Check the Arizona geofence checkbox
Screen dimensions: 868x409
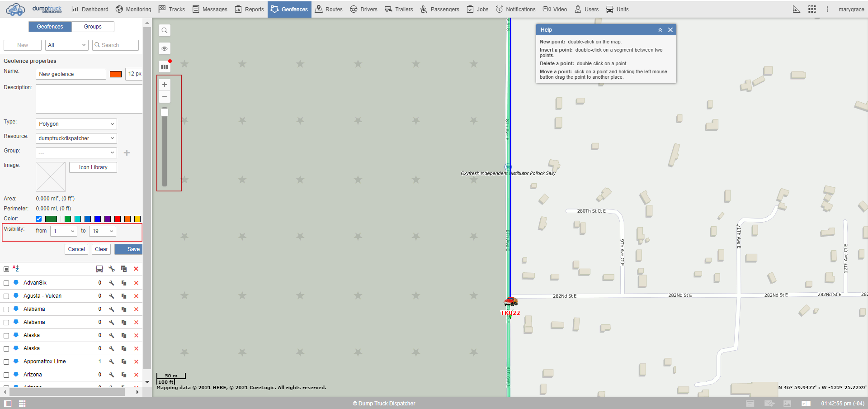click(x=6, y=375)
